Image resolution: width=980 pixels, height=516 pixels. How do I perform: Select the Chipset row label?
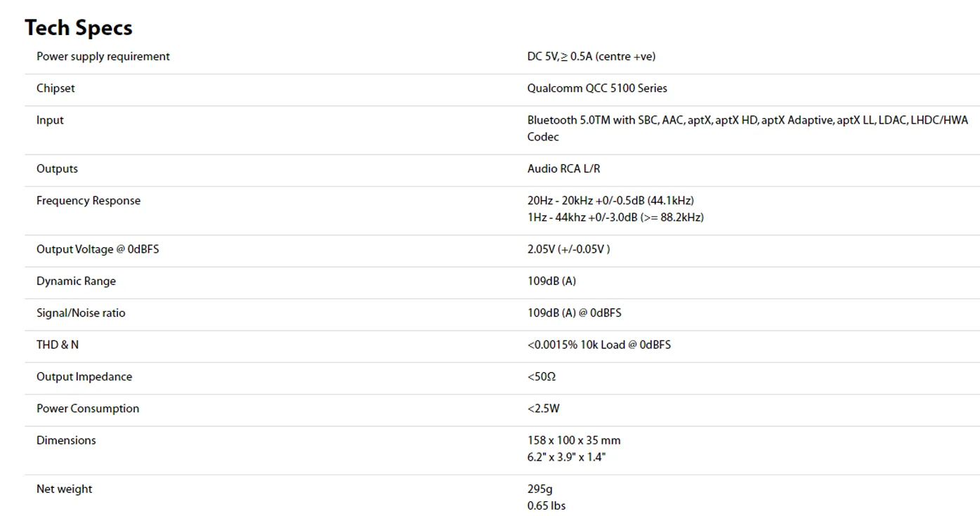click(x=55, y=88)
